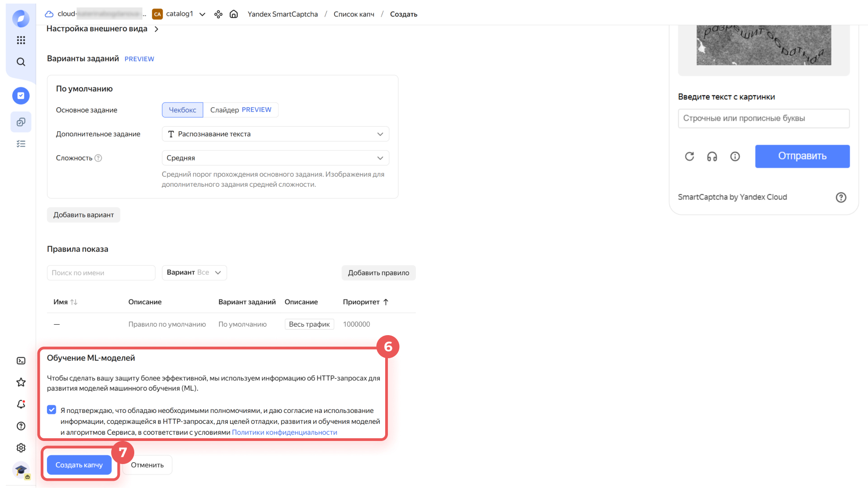Switch to audio captcha headphones icon
868x488 pixels.
coord(712,156)
